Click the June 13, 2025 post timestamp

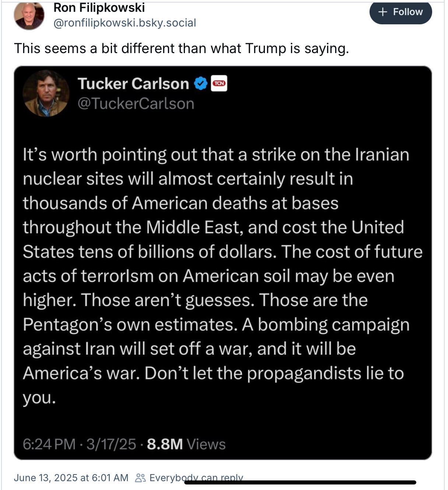pos(71,478)
